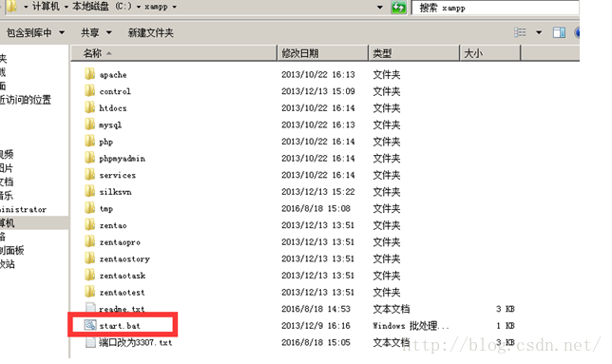Sort by the 修改日期 column header
This screenshot has height=364, width=612.
[323, 53]
